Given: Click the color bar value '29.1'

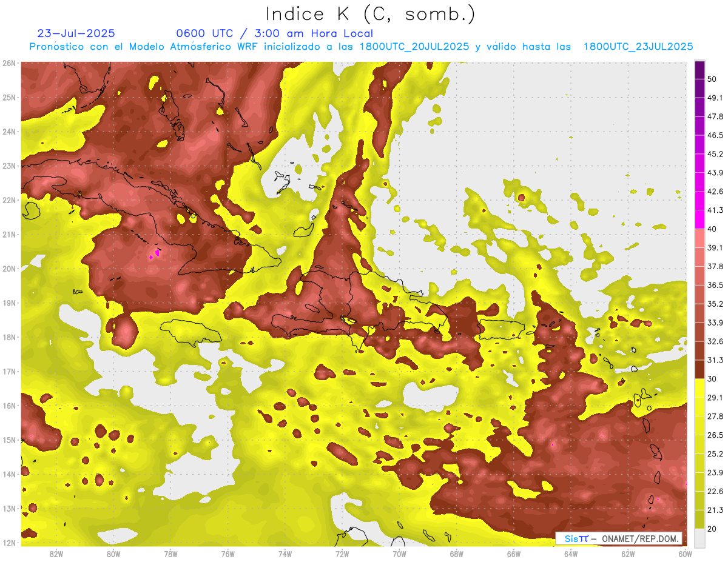Looking at the screenshot, I should click(x=715, y=397).
